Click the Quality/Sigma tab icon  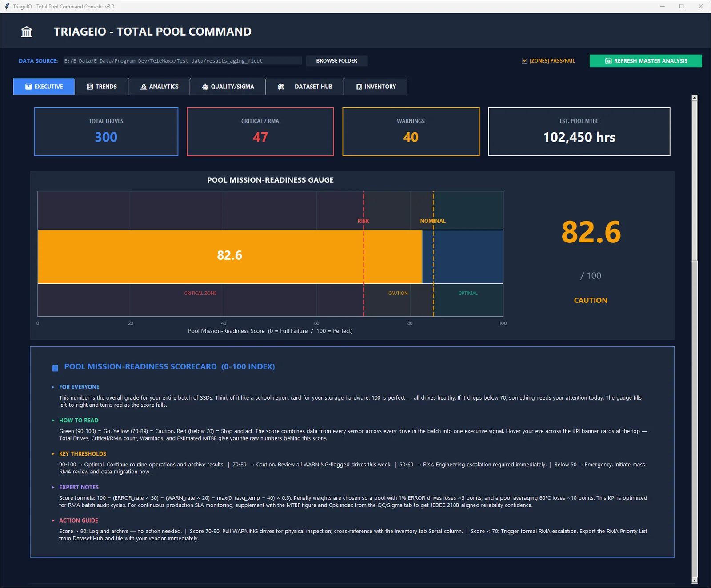205,87
